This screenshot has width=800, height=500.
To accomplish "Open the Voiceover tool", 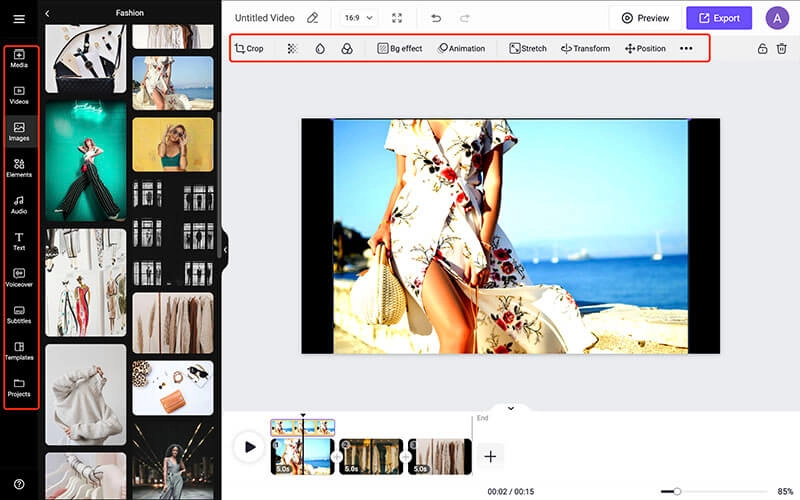I will (19, 278).
